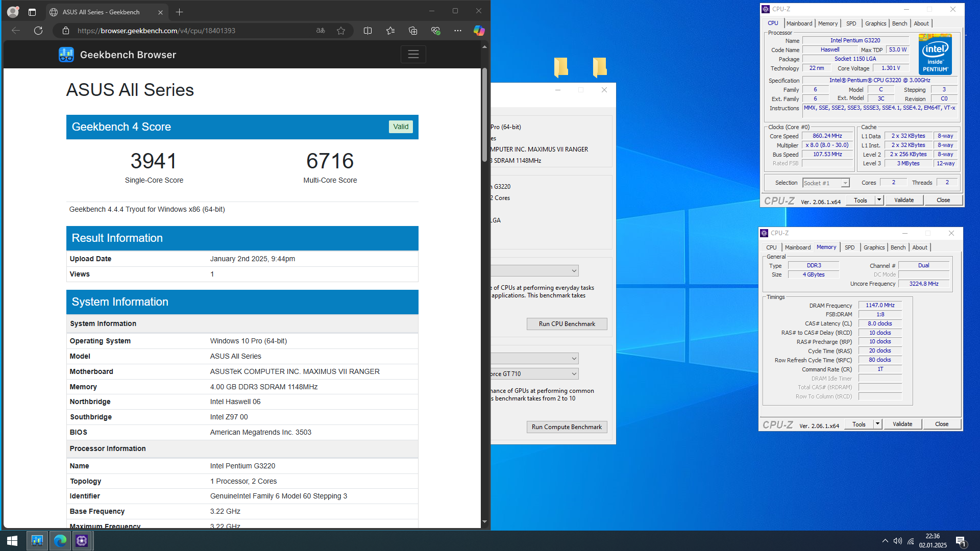Open the GeForce GT 710 device dropdown
This screenshot has height=551, width=980.
click(x=535, y=374)
